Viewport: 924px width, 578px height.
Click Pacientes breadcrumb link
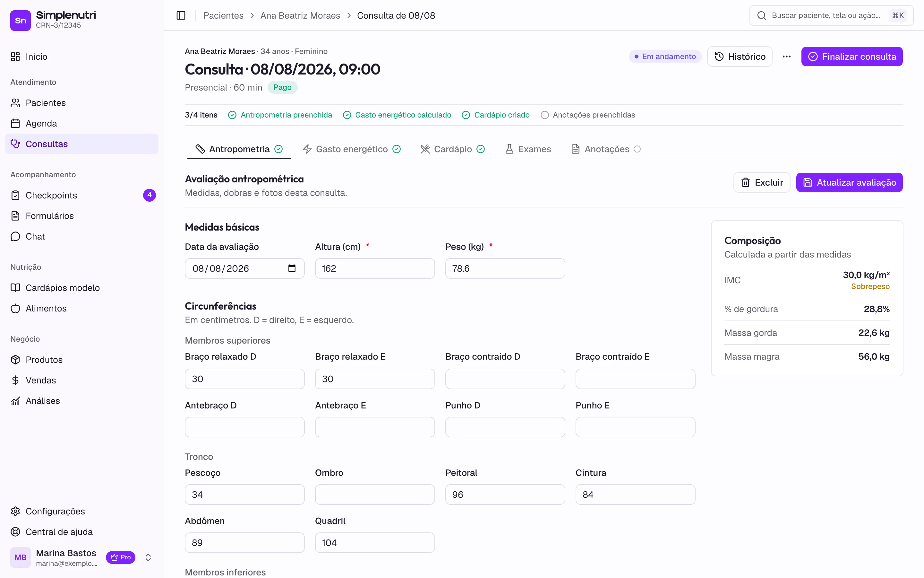pyautogui.click(x=223, y=15)
